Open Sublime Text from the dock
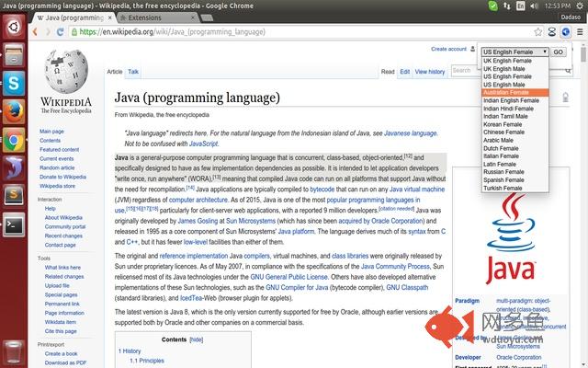 tap(14, 196)
